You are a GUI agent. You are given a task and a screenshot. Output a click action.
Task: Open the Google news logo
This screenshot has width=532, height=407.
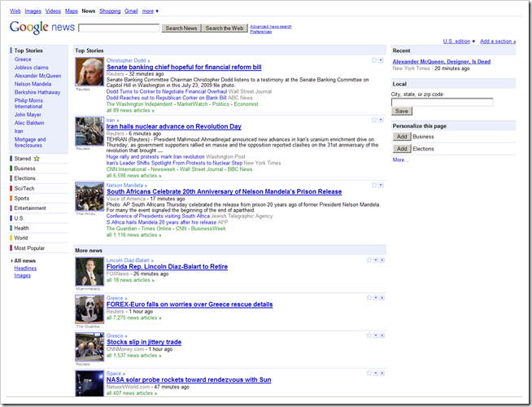tap(42, 27)
